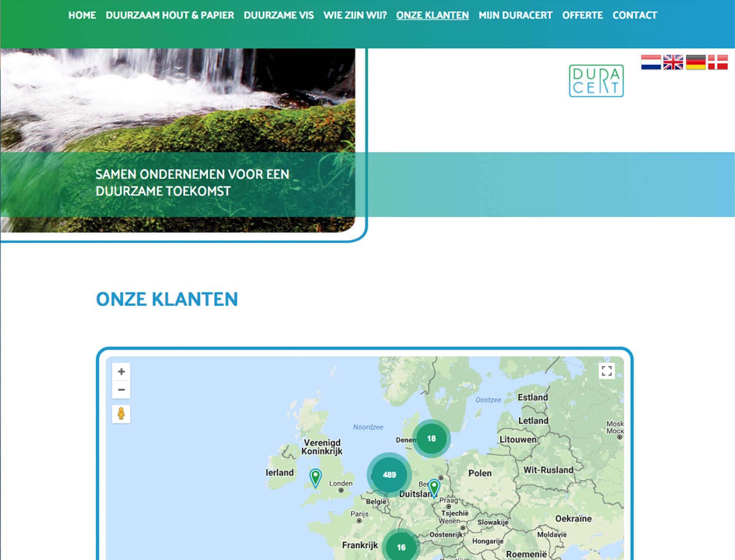Open the Duurzame Vis page
The width and height of the screenshot is (735, 560).
(278, 15)
